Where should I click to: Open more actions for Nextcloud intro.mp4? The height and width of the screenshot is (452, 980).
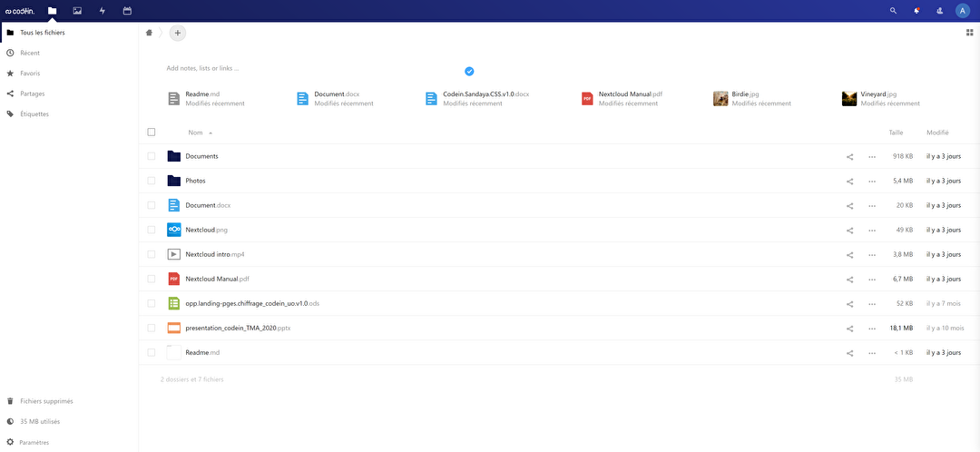872,254
